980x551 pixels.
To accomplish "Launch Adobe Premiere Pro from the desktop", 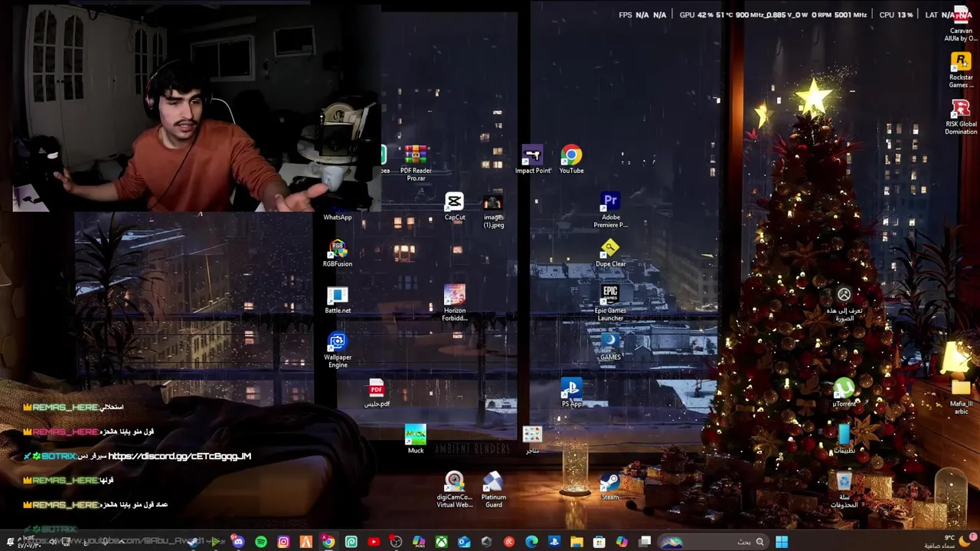I will tap(610, 210).
